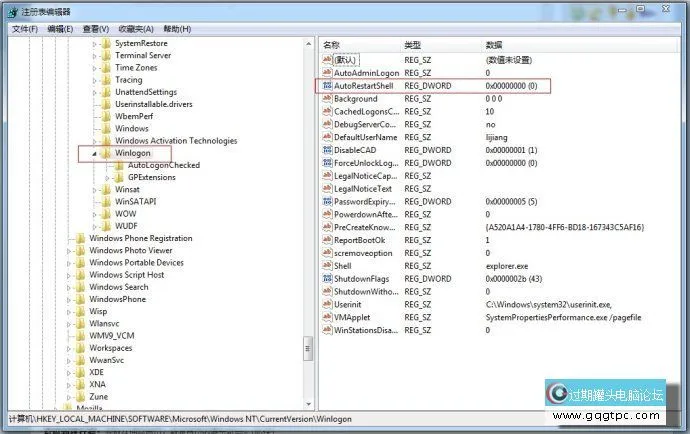Select the WinSATAPI key
690x434 pixels.
136,202
